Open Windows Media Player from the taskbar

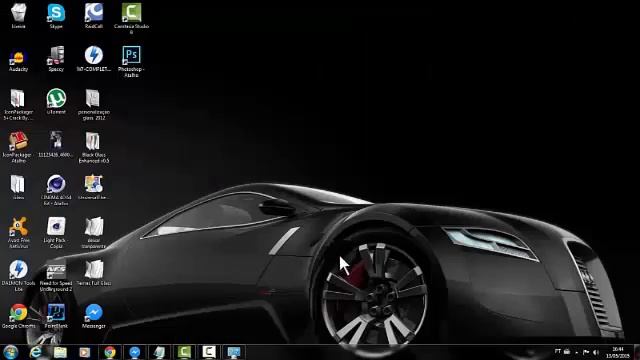pos(84,352)
